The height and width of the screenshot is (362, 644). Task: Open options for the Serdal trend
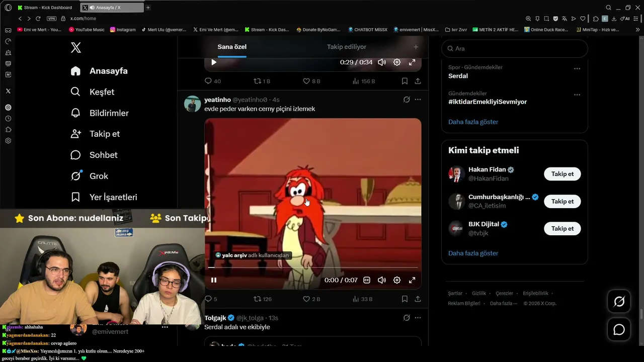tap(577, 68)
